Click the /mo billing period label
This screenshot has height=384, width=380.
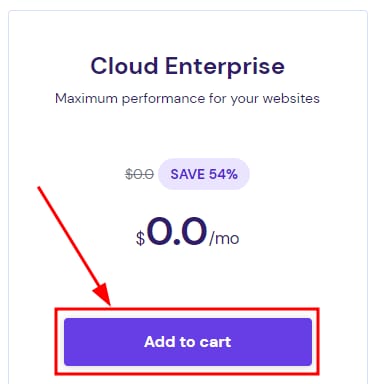point(224,238)
